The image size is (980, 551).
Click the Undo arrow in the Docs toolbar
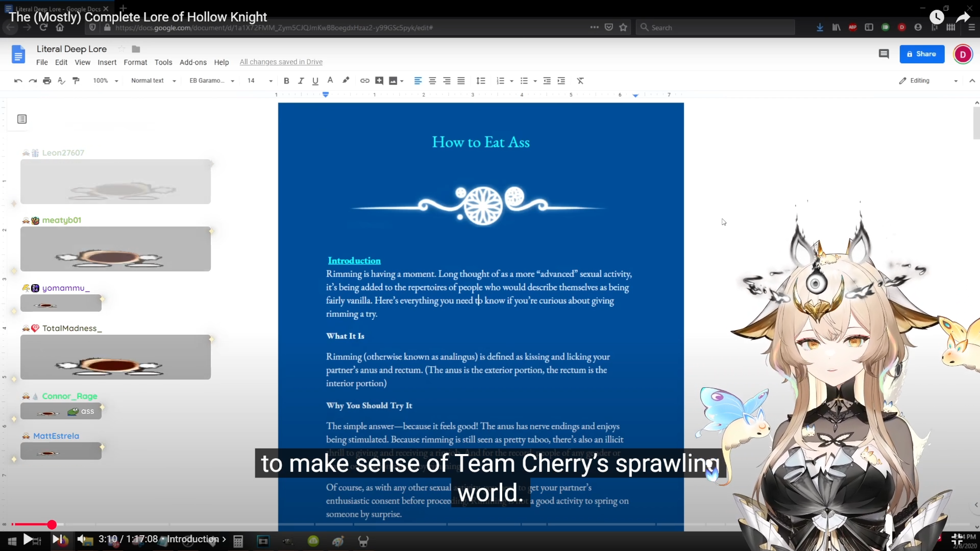click(18, 81)
